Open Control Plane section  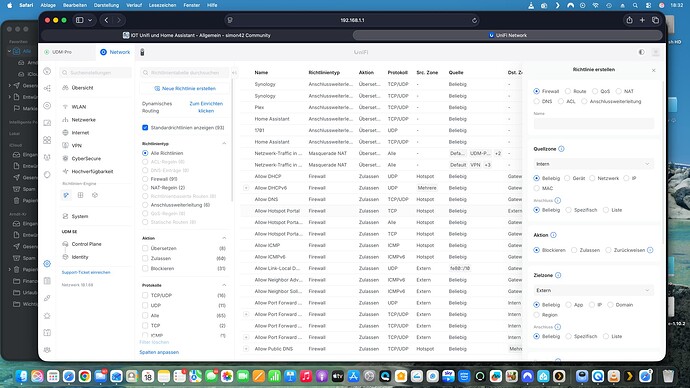tap(86, 244)
